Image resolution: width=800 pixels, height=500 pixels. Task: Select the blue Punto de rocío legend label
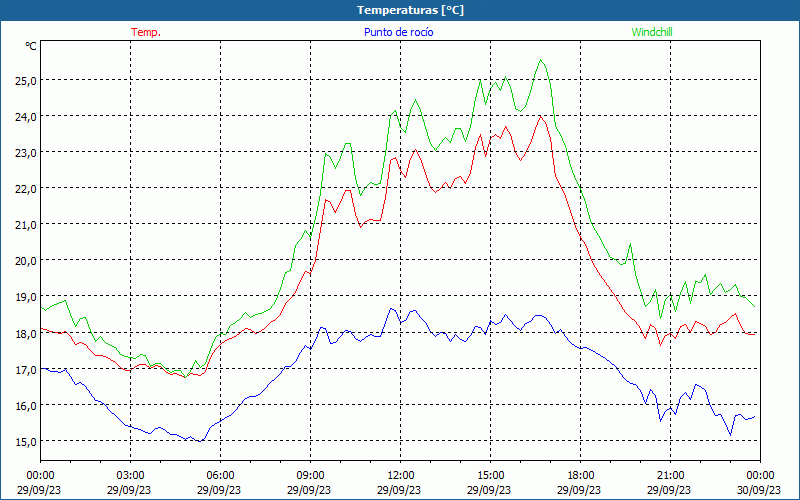[398, 32]
